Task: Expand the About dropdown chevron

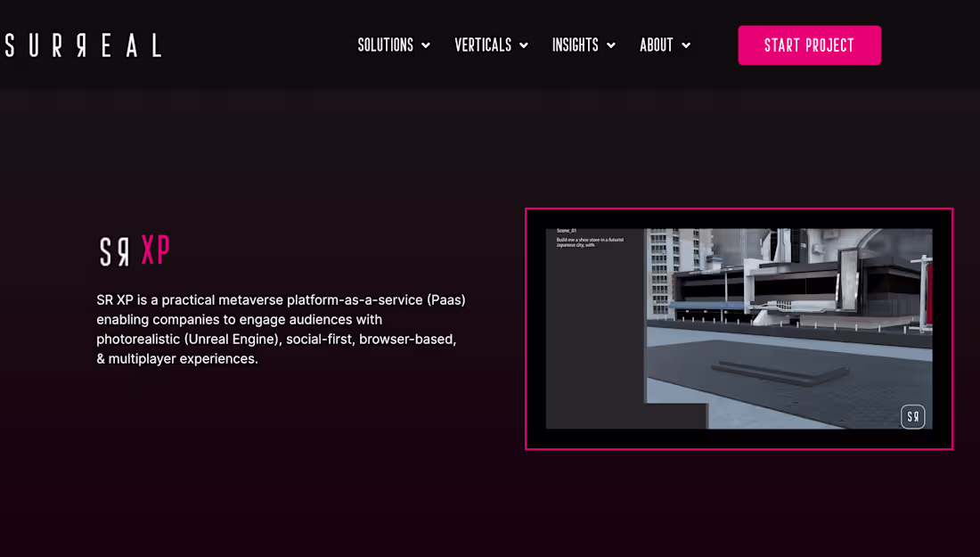Action: tap(686, 45)
